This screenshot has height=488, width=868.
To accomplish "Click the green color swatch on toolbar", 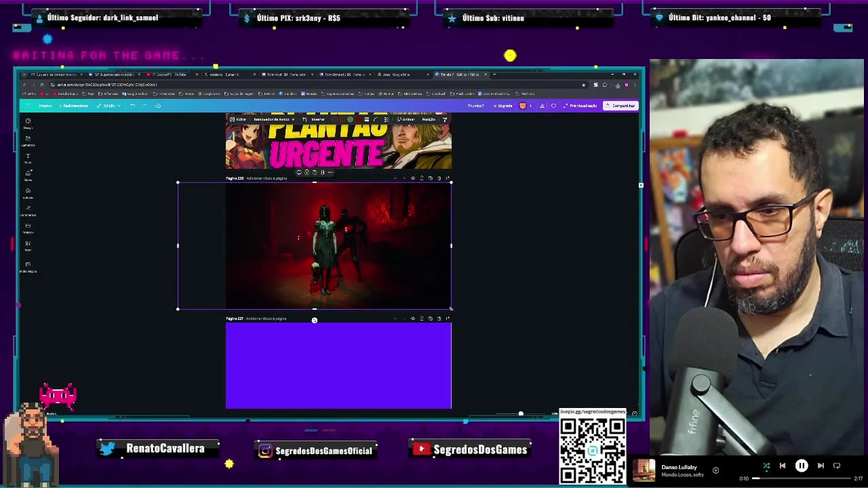I will (350, 119).
